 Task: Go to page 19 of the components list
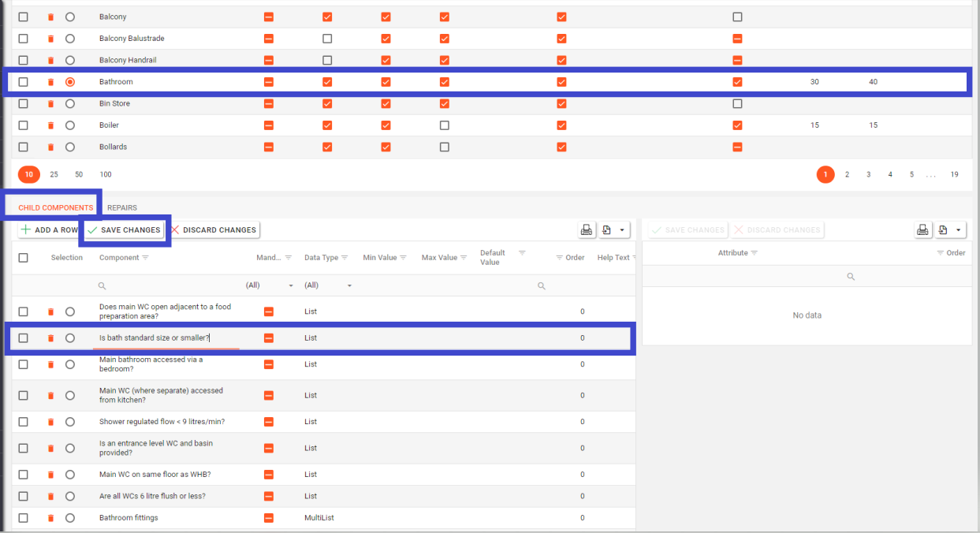pyautogui.click(x=954, y=174)
